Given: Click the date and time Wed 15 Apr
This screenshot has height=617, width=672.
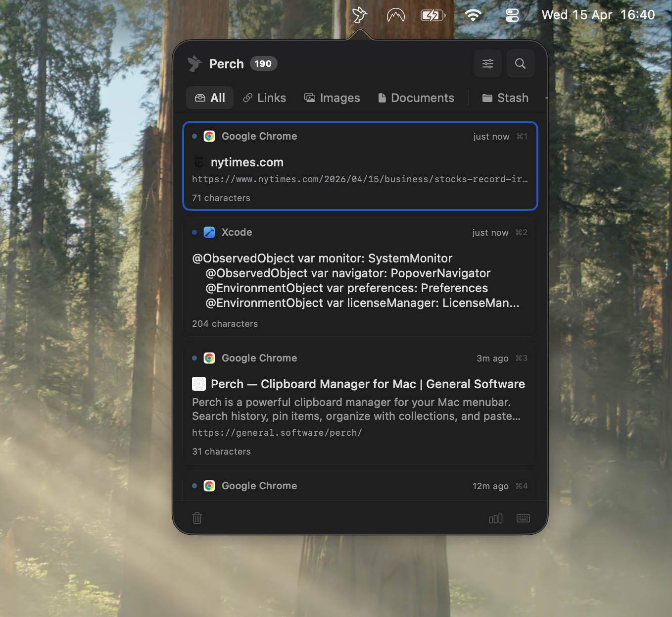Looking at the screenshot, I should pos(598,15).
